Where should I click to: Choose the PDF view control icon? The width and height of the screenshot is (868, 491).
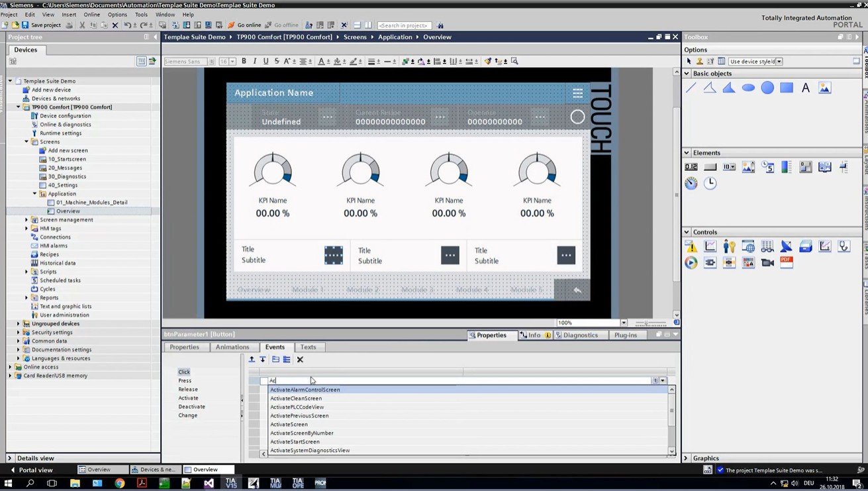coord(787,262)
